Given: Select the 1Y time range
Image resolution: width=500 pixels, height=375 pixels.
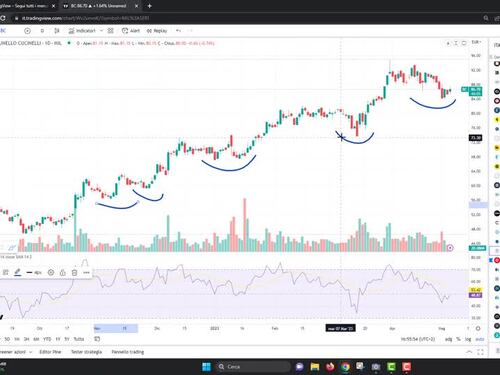Looking at the screenshot, I should coord(58,339).
